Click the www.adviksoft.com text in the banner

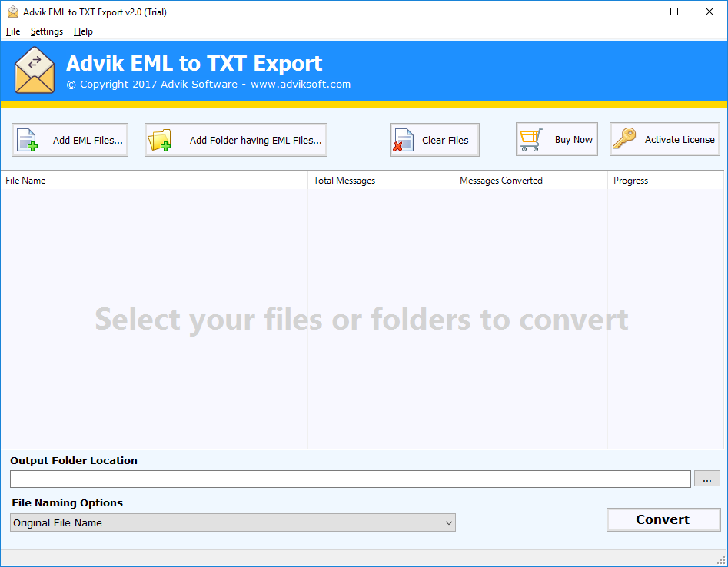(301, 85)
